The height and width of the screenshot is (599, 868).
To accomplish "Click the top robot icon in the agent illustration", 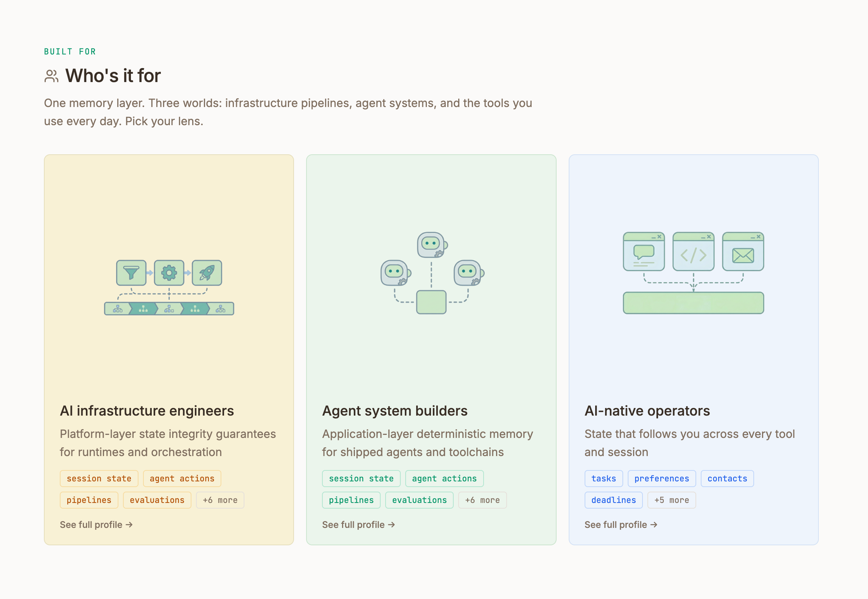I will click(x=431, y=245).
